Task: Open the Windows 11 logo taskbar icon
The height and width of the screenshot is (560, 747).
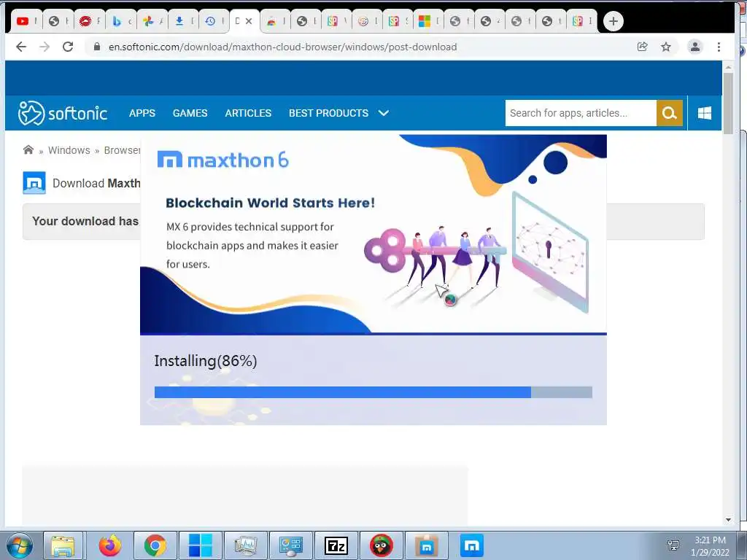Action: click(x=200, y=545)
